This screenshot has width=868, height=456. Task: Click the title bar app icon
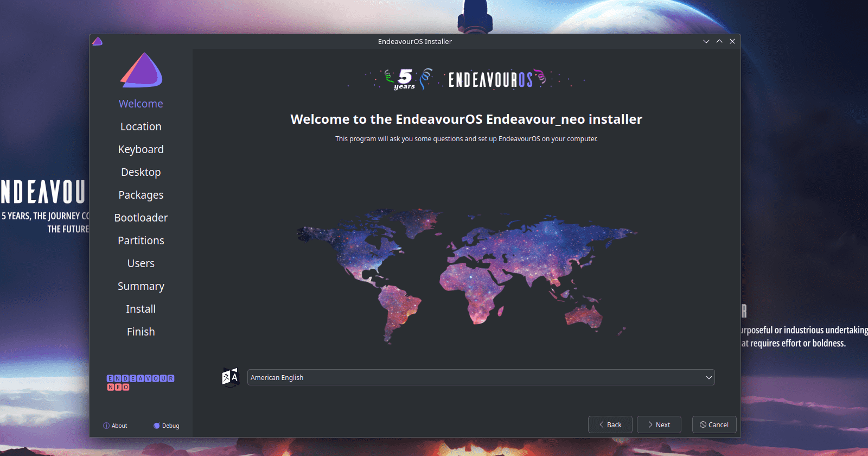pos(98,41)
